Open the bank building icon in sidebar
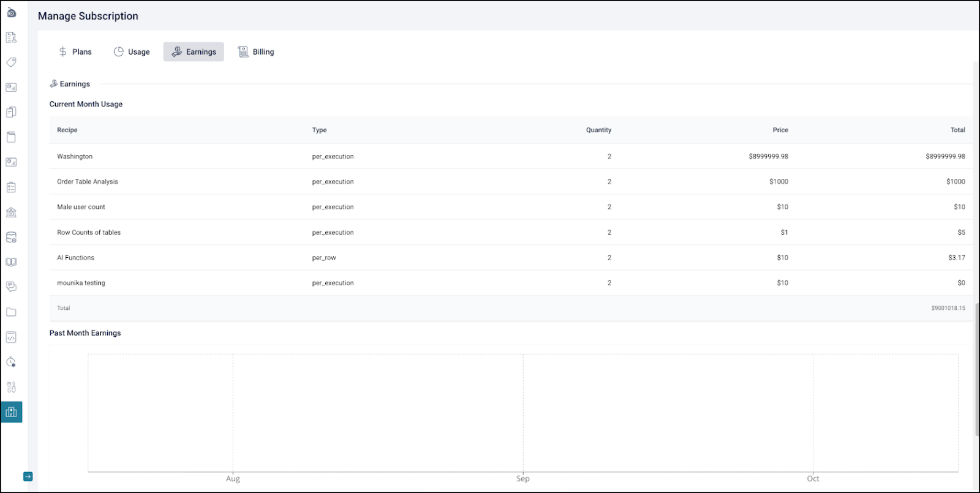Viewport: 980px width, 493px height. 11,213
